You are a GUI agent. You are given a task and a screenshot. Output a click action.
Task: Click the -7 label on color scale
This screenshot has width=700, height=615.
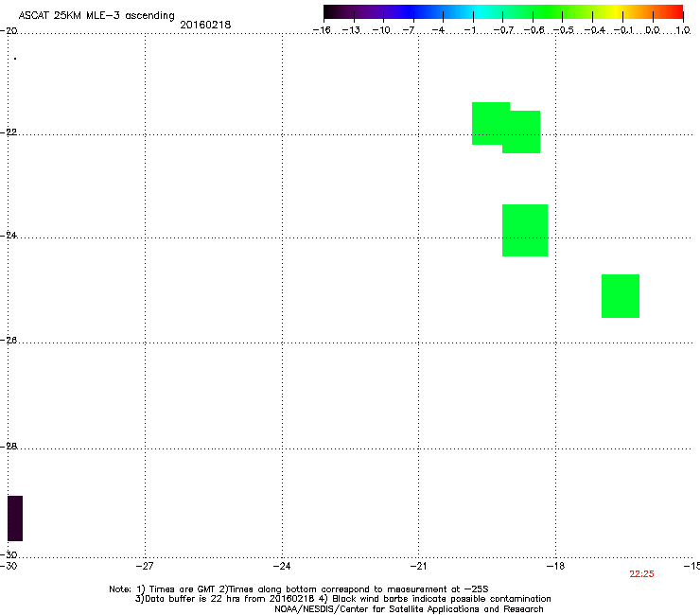409,30
